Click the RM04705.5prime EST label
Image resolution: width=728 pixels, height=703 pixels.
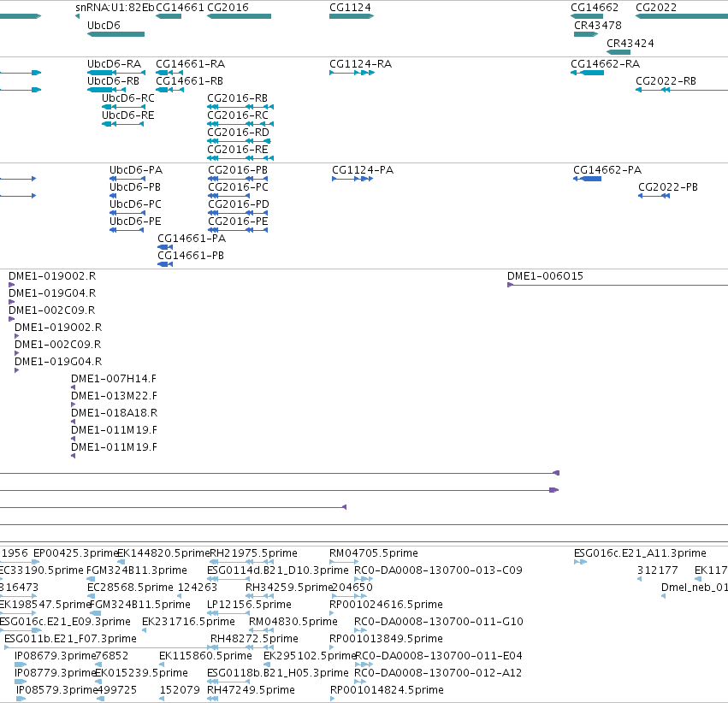(x=374, y=553)
